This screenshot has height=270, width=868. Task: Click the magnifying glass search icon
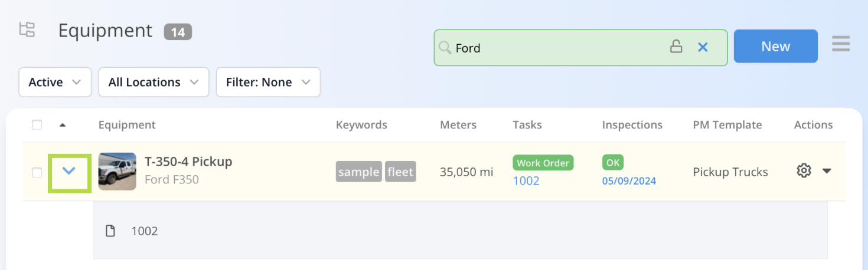click(x=445, y=47)
